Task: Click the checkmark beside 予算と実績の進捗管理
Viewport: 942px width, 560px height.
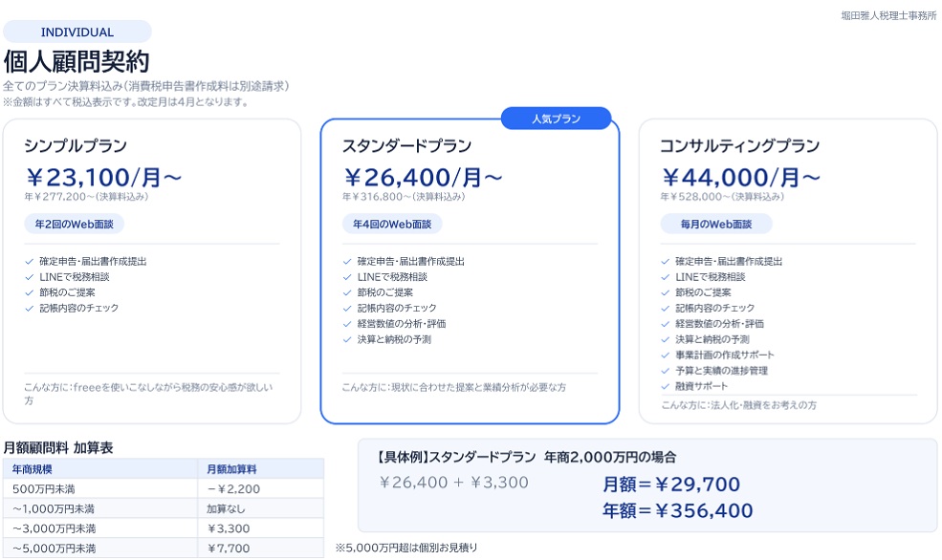Action: (665, 371)
